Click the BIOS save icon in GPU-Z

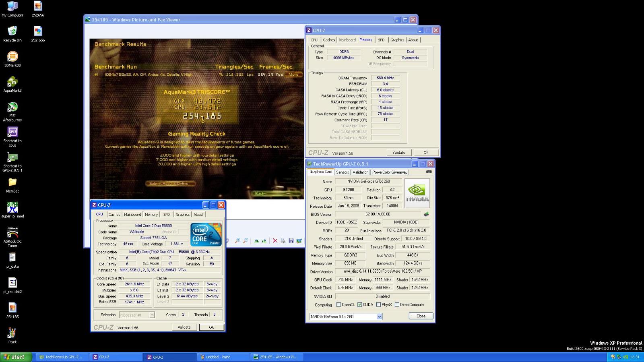point(426,214)
